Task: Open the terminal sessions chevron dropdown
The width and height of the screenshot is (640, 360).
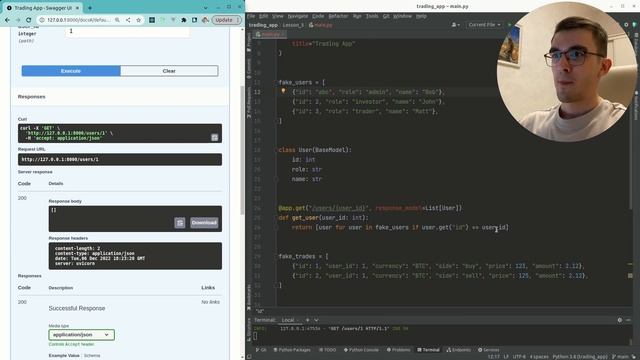Action: (x=316, y=320)
